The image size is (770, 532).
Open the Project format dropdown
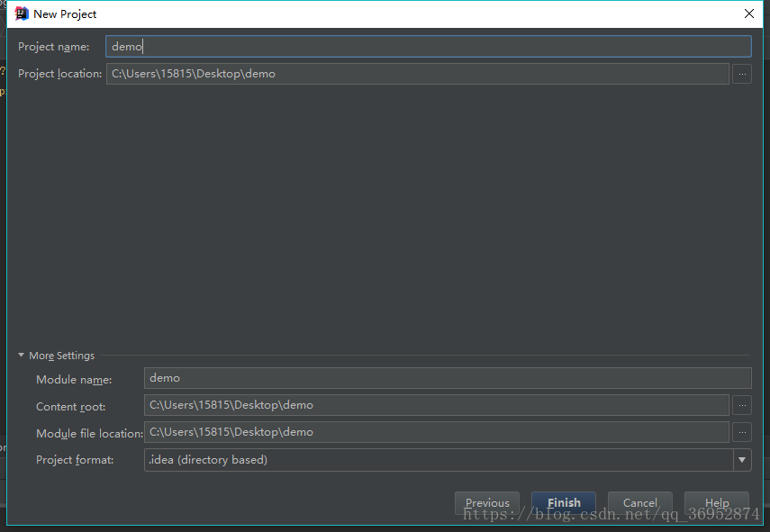click(448, 460)
